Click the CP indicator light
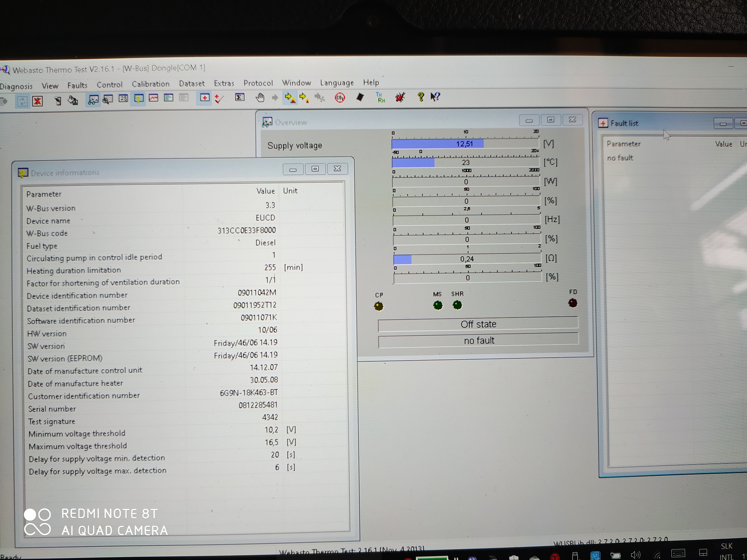This screenshot has width=747, height=560. (x=379, y=306)
